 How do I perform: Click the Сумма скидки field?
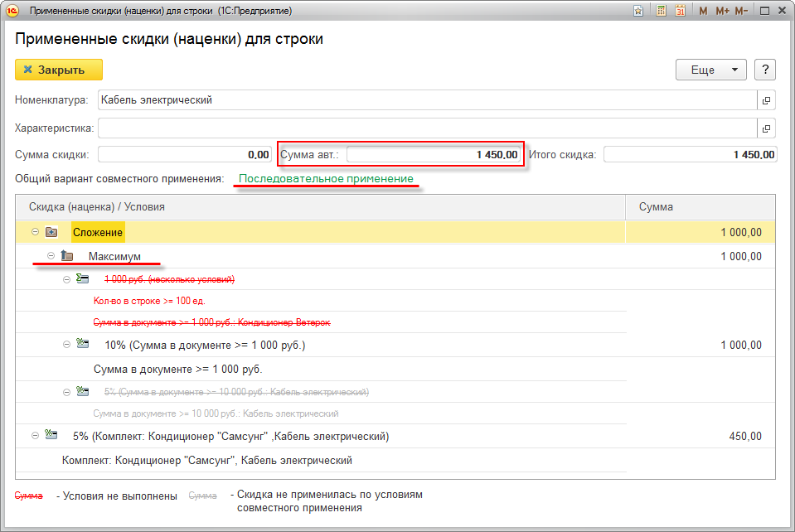185,154
